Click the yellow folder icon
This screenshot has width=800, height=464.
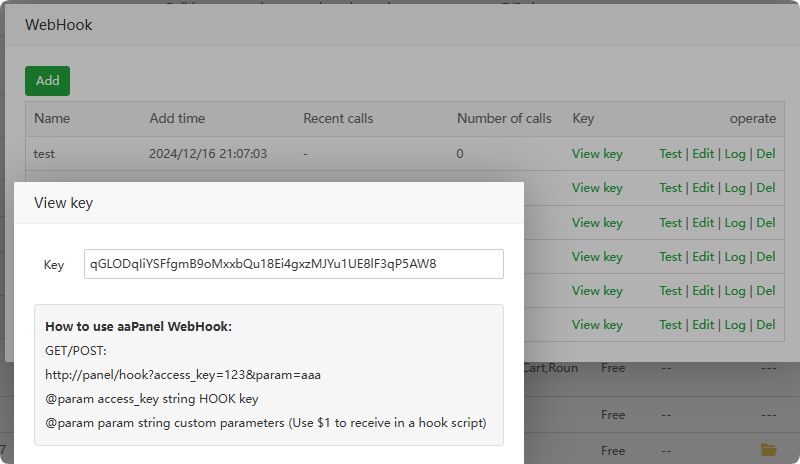(x=768, y=449)
